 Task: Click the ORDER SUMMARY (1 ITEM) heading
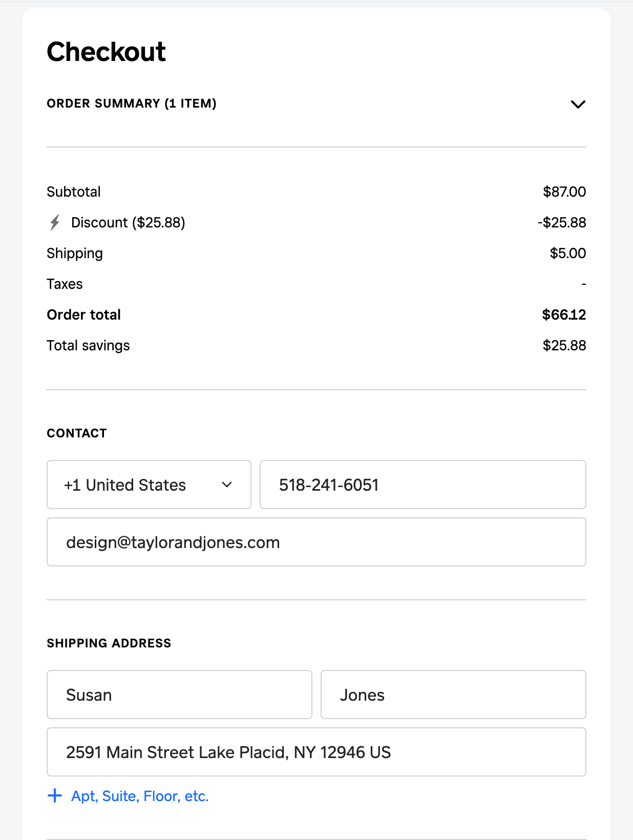[x=132, y=103]
